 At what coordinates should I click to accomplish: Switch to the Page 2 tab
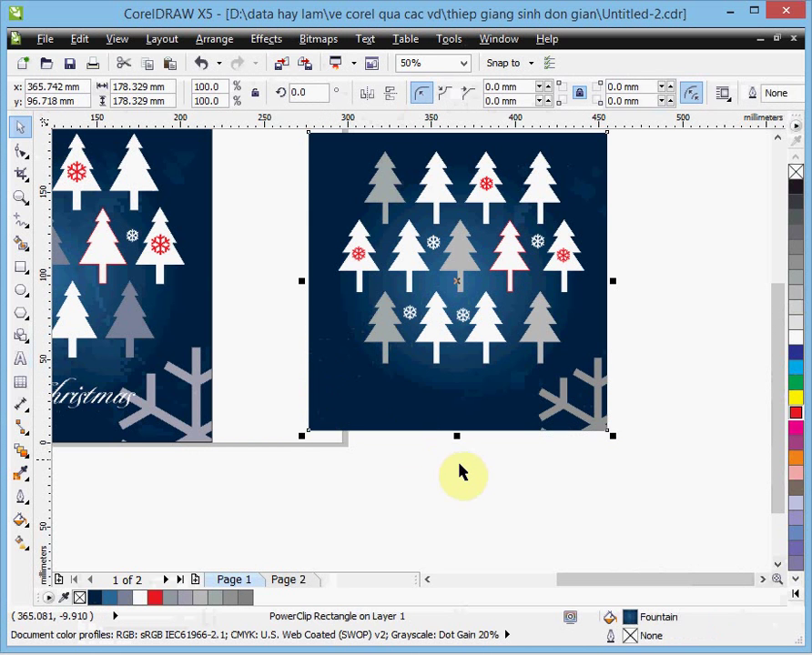(289, 579)
